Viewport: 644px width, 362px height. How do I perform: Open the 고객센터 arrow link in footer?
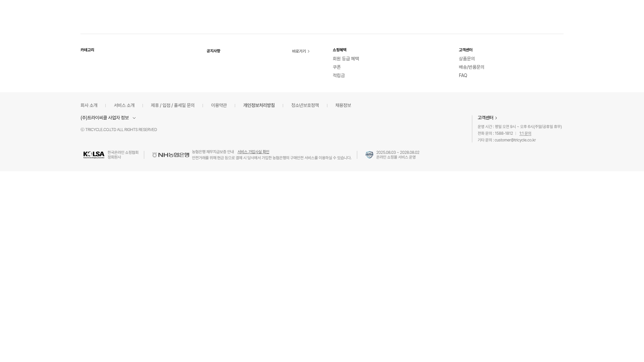click(x=487, y=118)
